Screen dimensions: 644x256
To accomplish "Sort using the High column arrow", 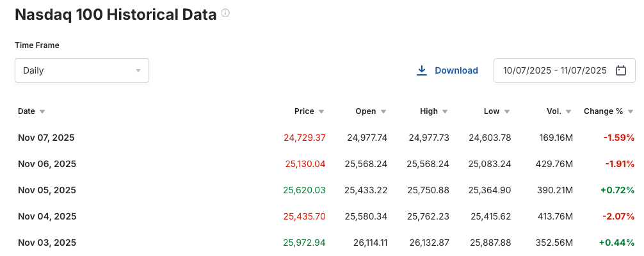I will (446, 111).
